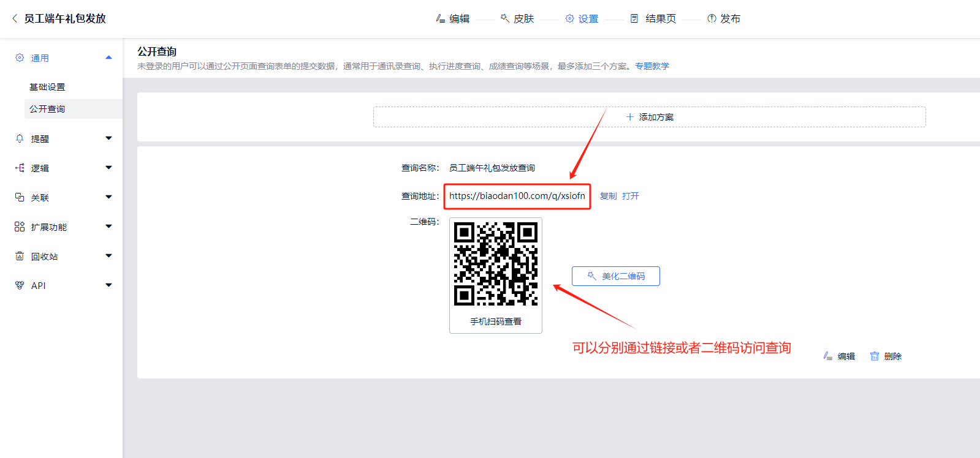
Task: Click the trash icon for 删除
Action: click(x=875, y=356)
